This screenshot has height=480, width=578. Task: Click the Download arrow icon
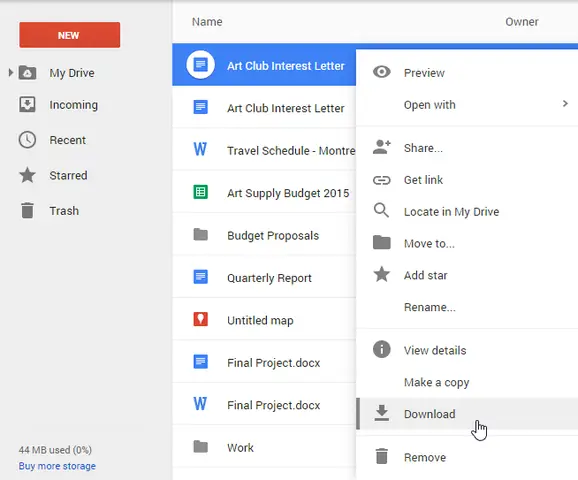(382, 413)
